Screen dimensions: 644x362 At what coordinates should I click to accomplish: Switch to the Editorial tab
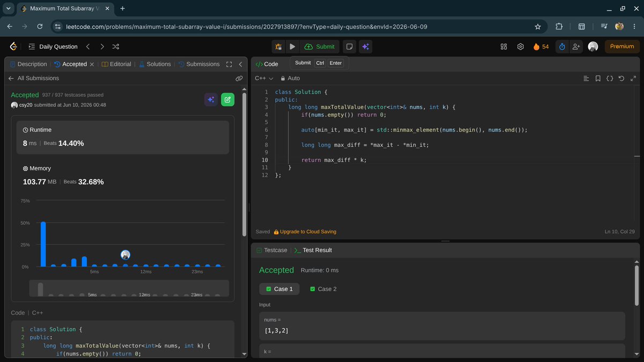(x=116, y=64)
